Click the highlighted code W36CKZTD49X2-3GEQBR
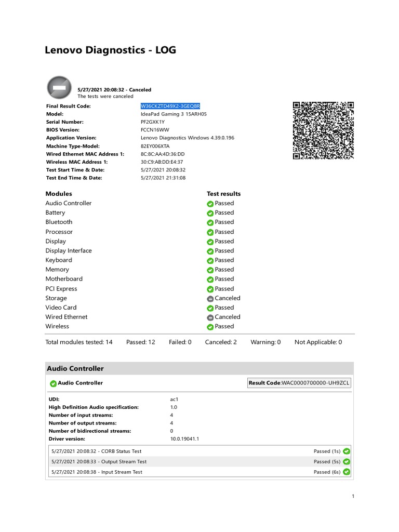Screen dimensions: 399x532 (x=170, y=106)
